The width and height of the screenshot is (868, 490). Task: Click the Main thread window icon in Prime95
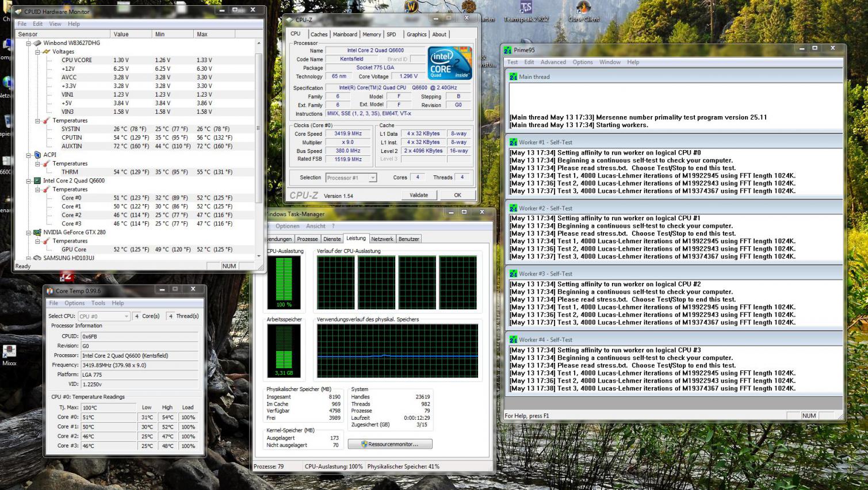pyautogui.click(x=513, y=76)
